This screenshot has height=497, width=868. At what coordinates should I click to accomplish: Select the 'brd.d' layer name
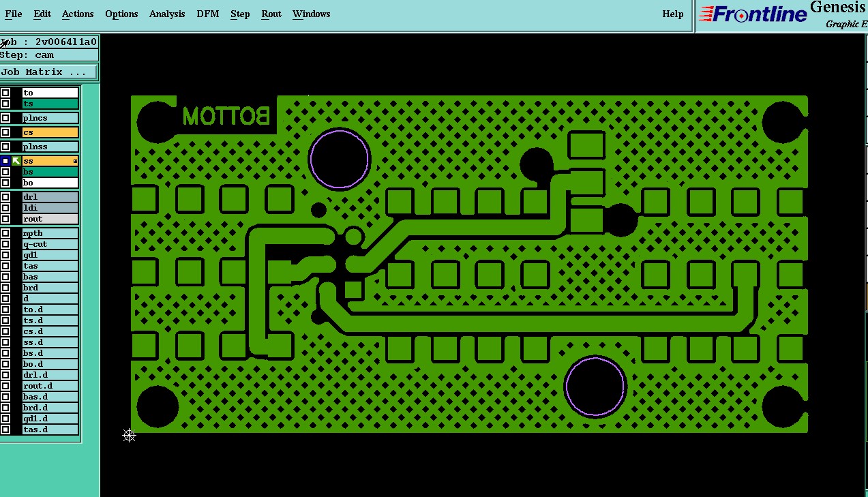(x=50, y=408)
